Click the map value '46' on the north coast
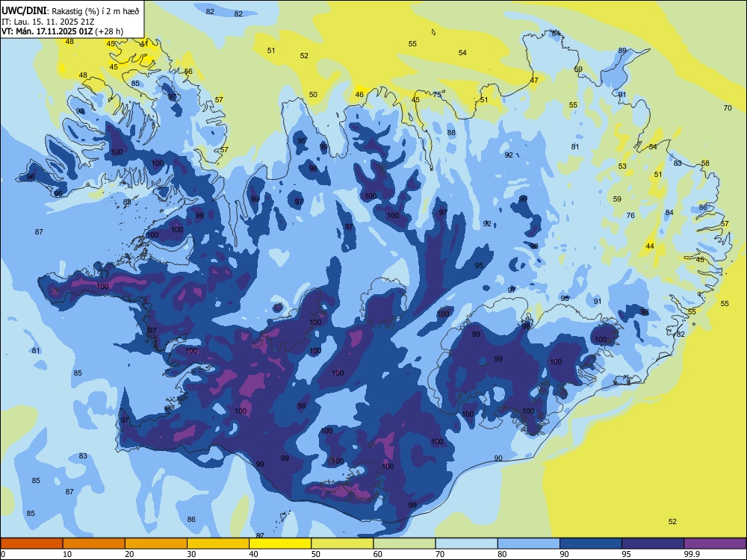Image resolution: width=747 pixels, height=560 pixels. (x=359, y=94)
